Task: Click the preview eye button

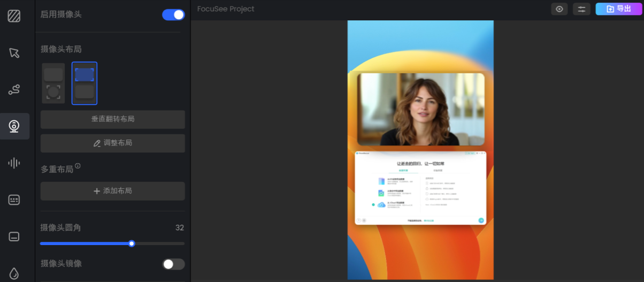Action: tap(559, 9)
